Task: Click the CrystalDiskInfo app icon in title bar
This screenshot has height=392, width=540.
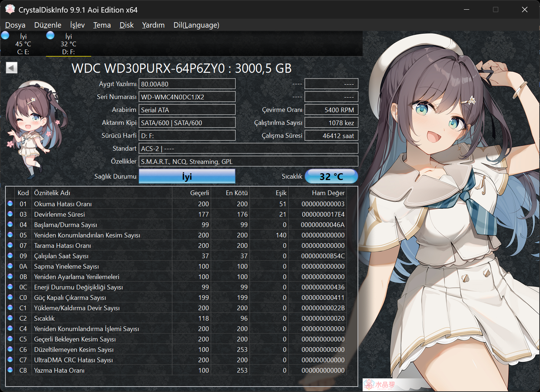Action: pos(10,10)
